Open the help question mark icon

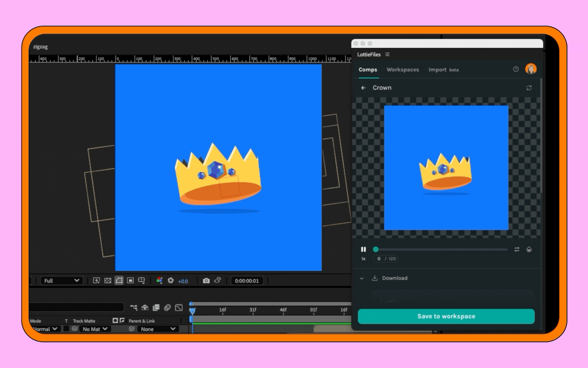[515, 69]
